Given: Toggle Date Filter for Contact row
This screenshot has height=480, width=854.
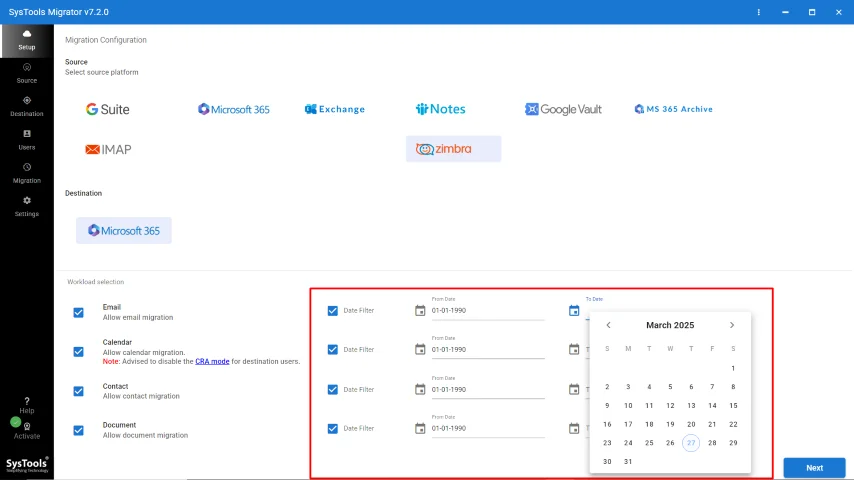Looking at the screenshot, I should click(332, 390).
